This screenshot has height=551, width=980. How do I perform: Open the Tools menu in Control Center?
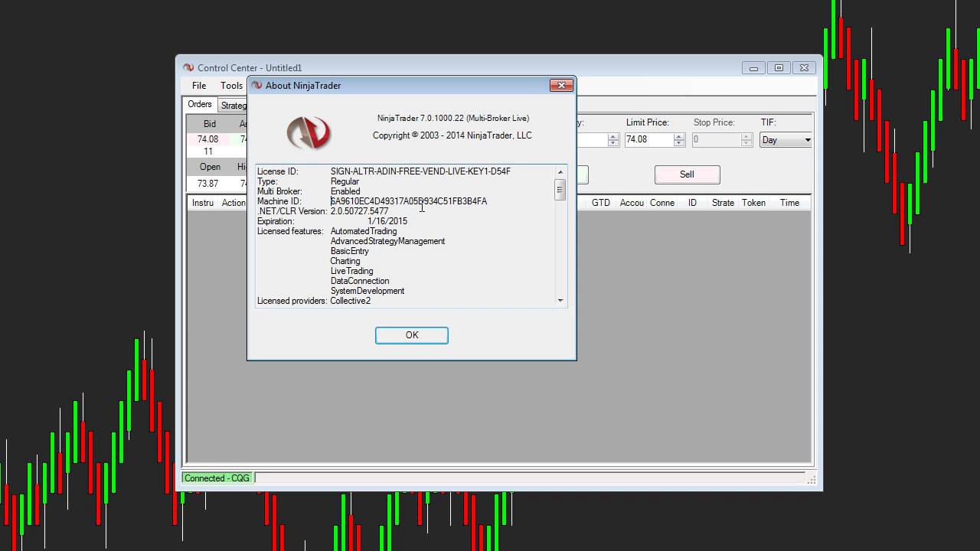pos(231,86)
